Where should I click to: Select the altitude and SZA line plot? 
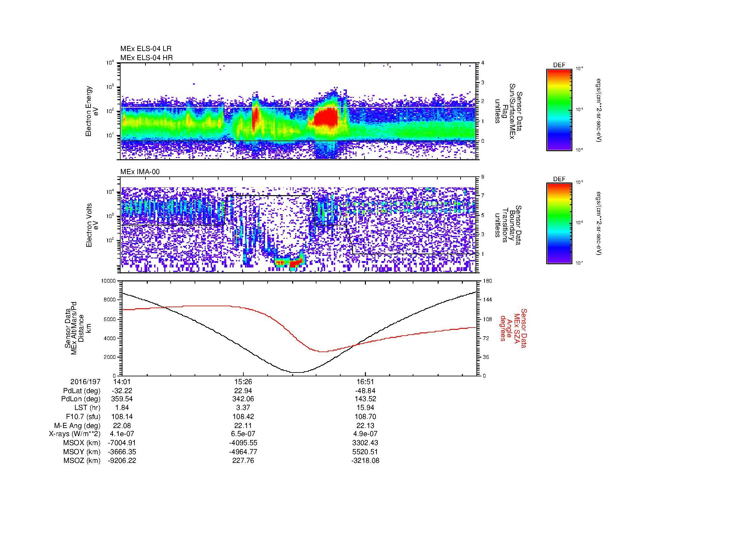coord(299,328)
